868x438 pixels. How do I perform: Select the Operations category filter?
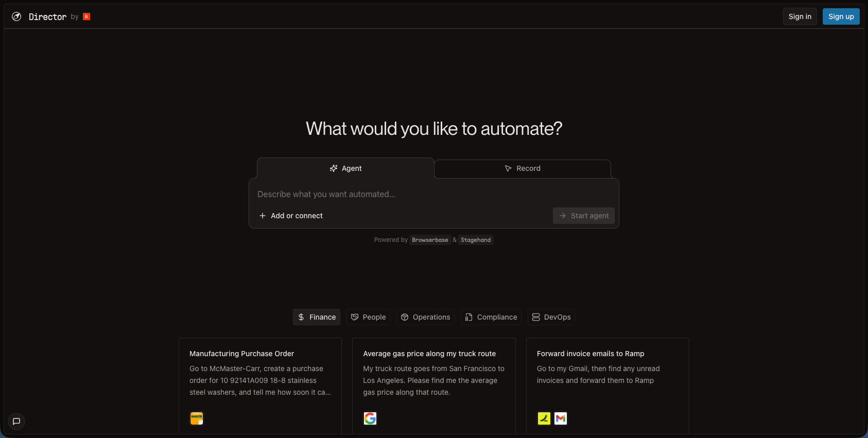[x=425, y=317]
